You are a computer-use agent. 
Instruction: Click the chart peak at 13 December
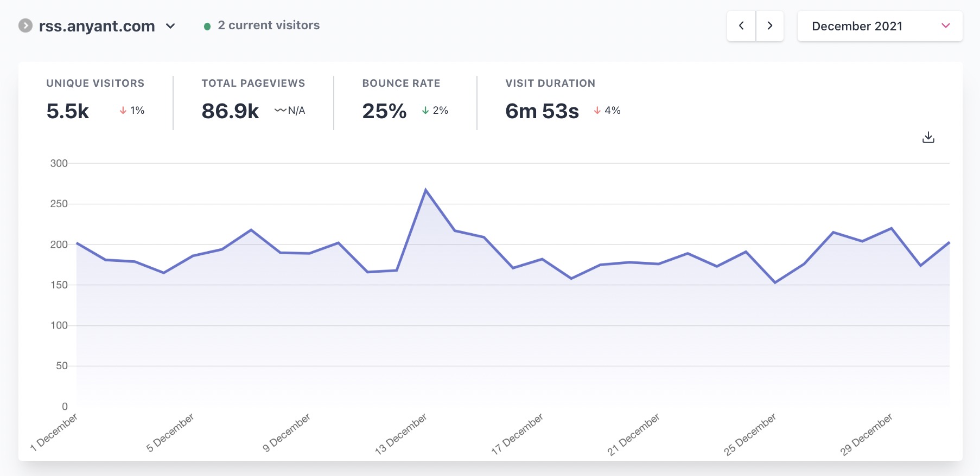point(425,190)
